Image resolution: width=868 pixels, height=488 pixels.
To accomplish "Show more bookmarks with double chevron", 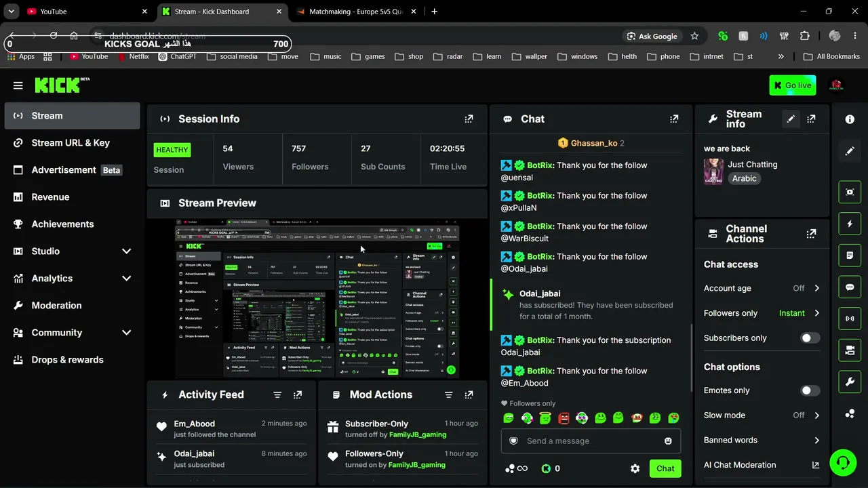I will click(781, 56).
